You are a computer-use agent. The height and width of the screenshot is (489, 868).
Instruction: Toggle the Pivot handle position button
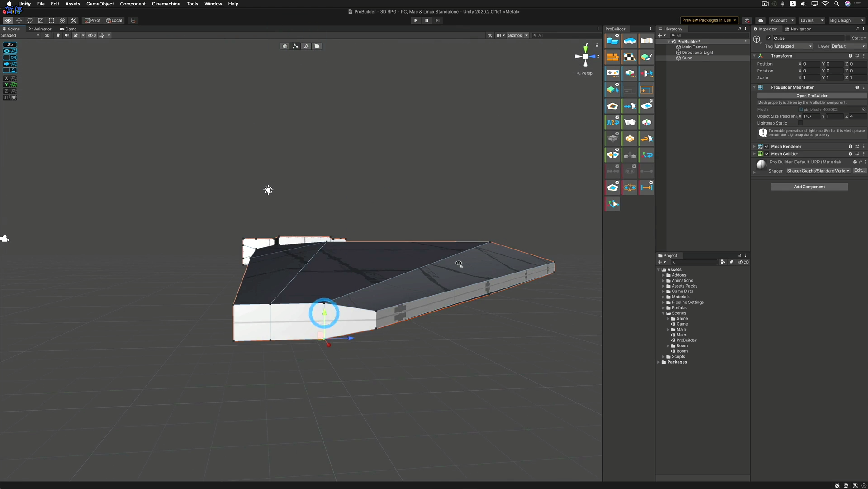coord(93,20)
